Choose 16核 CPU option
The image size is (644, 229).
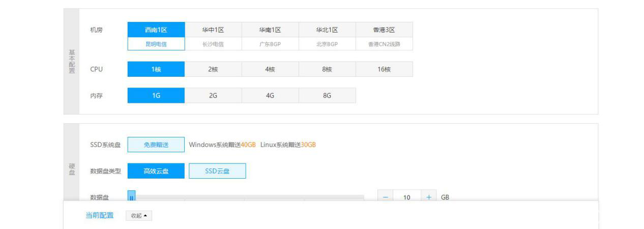384,69
